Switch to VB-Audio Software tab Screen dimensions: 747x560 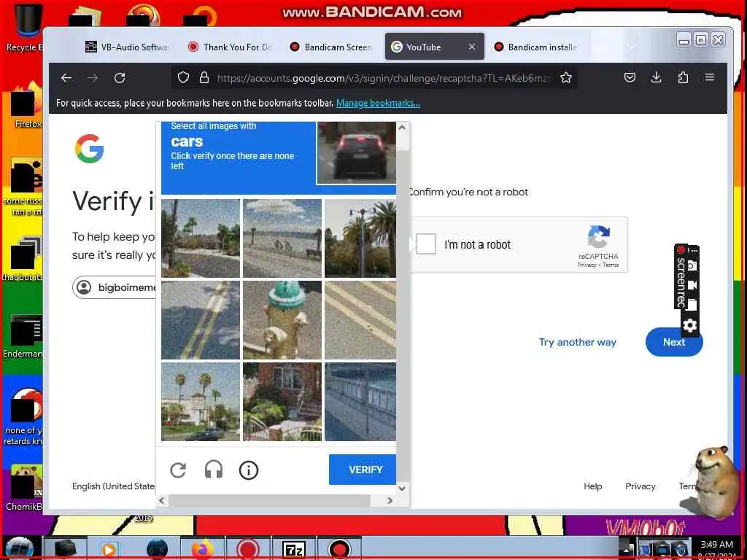(x=128, y=47)
